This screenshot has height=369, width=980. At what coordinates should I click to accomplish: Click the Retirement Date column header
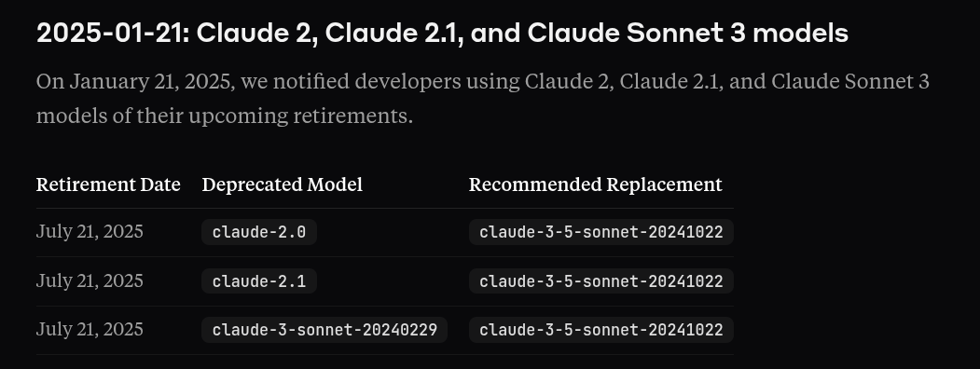[108, 184]
